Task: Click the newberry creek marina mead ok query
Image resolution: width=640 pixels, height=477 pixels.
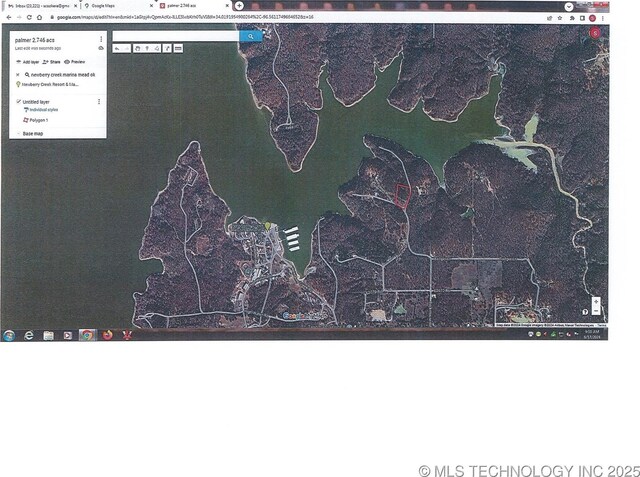Action: pyautogui.click(x=63, y=75)
